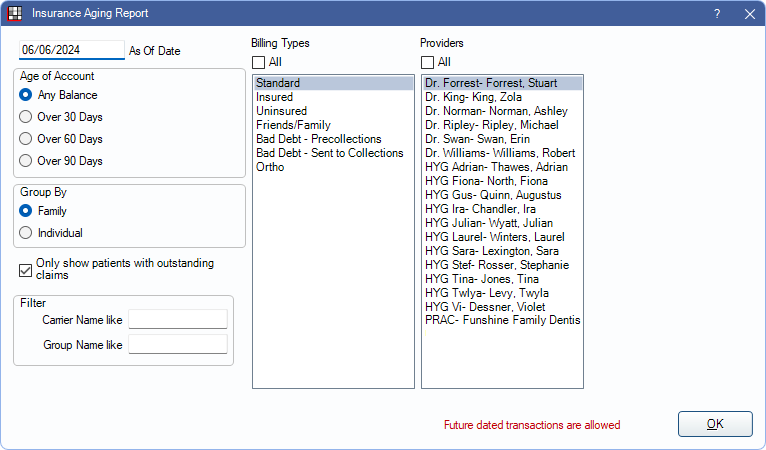Viewport: 766px width, 450px height.
Task: Check the All box for Billing Types
Action: pyautogui.click(x=258, y=63)
